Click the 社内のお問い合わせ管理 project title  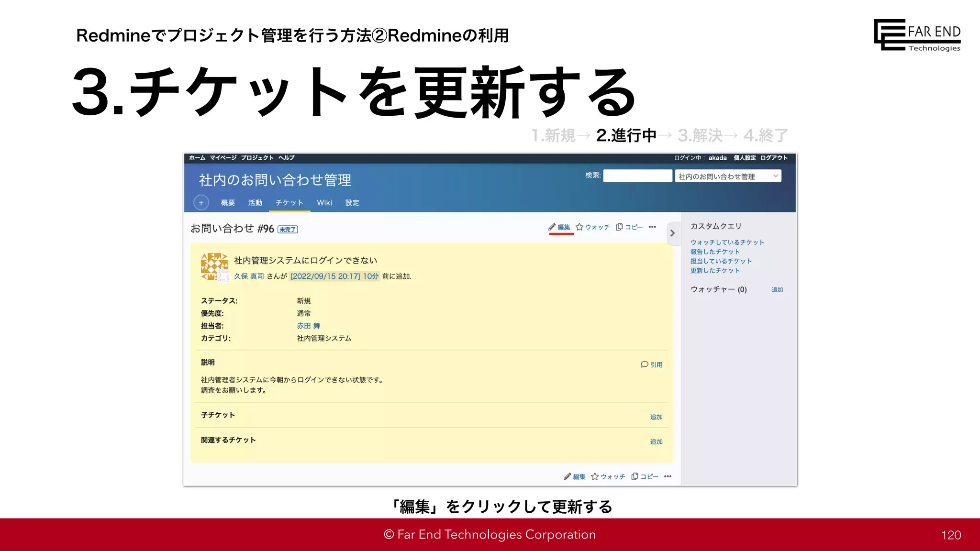tap(275, 180)
